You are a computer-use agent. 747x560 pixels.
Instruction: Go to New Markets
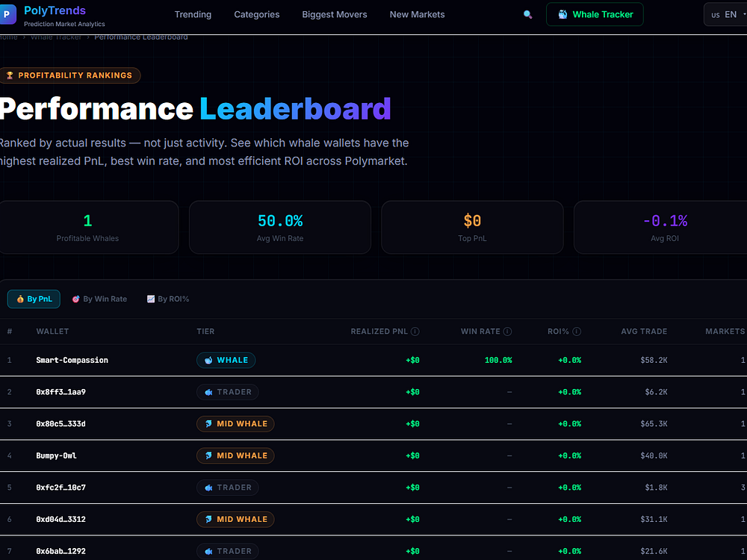(x=418, y=14)
